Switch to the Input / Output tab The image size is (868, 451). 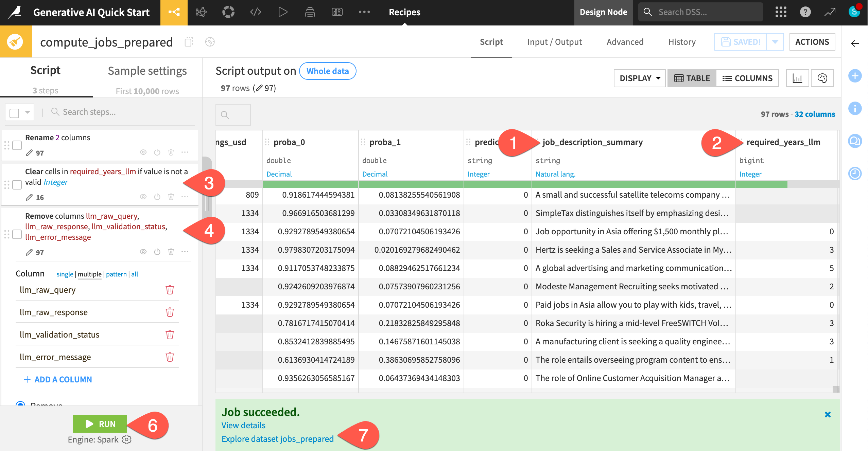click(x=554, y=42)
